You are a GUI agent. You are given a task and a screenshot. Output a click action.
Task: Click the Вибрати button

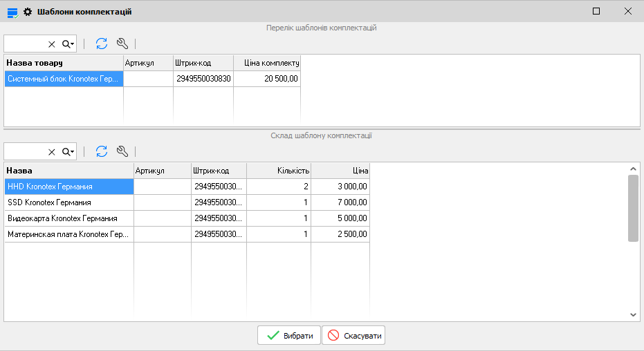pyautogui.click(x=289, y=336)
